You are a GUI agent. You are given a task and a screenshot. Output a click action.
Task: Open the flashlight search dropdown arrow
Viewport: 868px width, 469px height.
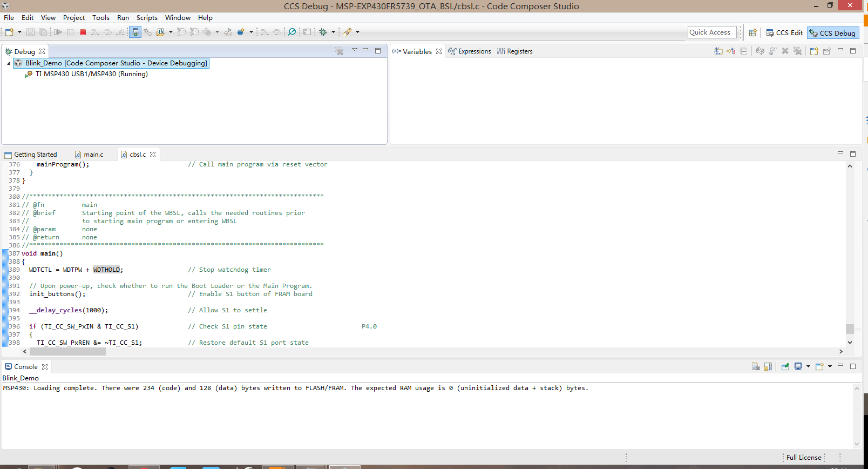coord(357,32)
